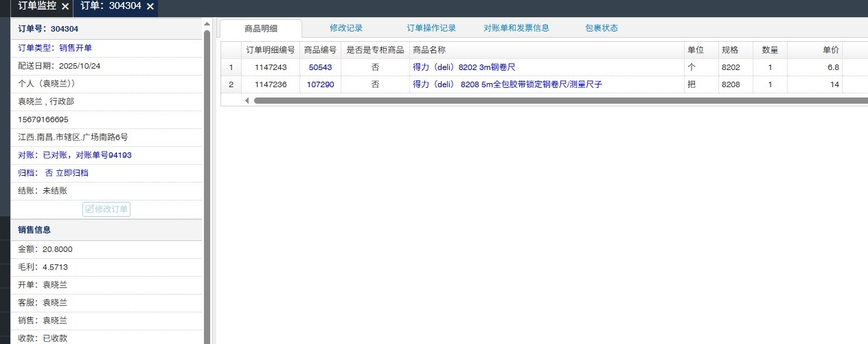The image size is (868, 344).
Task: Click the left panel vertical scrollbar
Action: [x=207, y=172]
